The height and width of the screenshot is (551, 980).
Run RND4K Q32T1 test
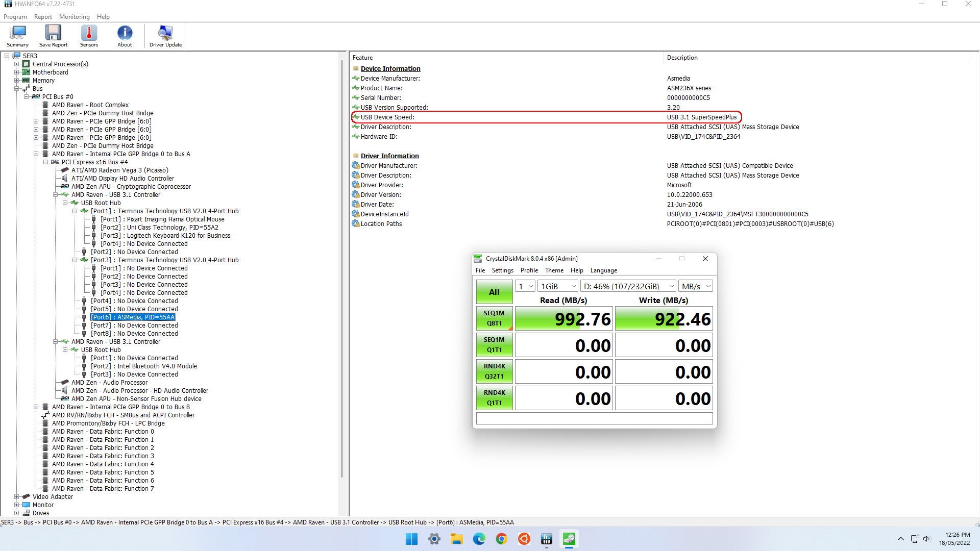pyautogui.click(x=494, y=371)
